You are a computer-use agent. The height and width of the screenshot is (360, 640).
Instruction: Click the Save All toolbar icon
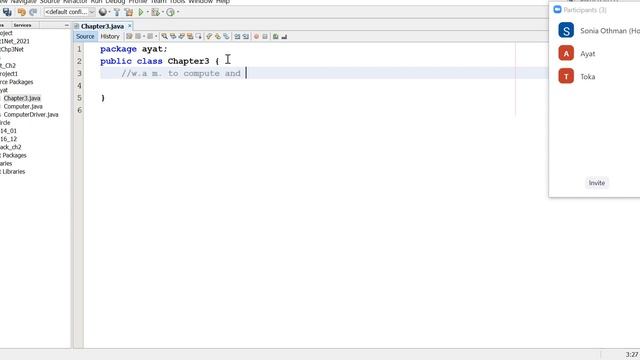coord(7,12)
